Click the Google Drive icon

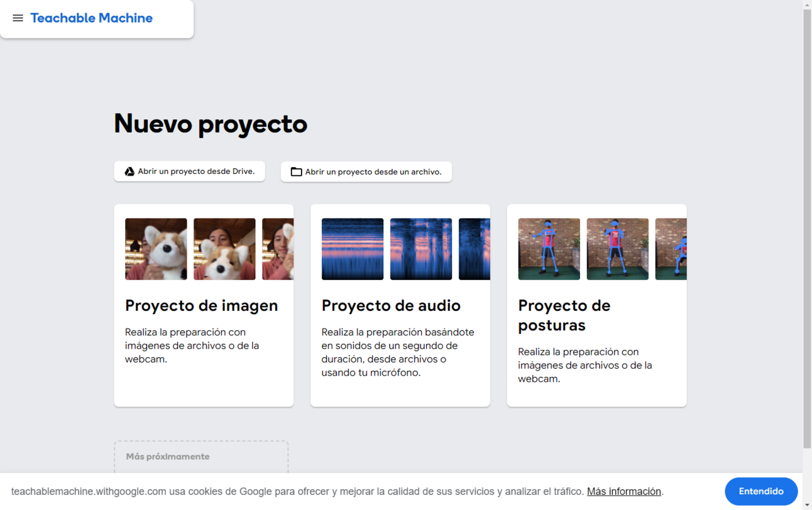coord(129,171)
